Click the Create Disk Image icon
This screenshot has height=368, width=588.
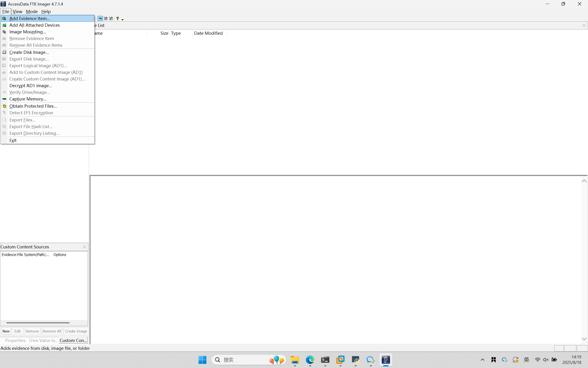[4, 52]
